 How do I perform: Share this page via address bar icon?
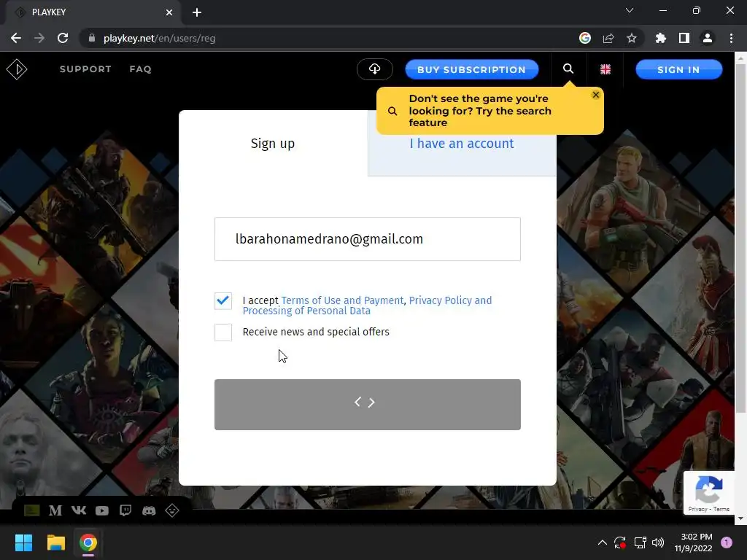click(x=608, y=38)
